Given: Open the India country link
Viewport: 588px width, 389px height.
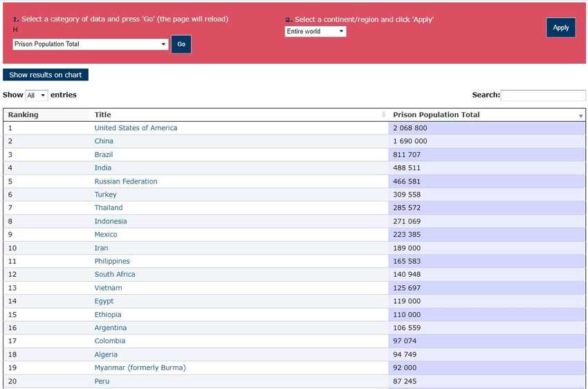Looking at the screenshot, I should click(x=103, y=168).
